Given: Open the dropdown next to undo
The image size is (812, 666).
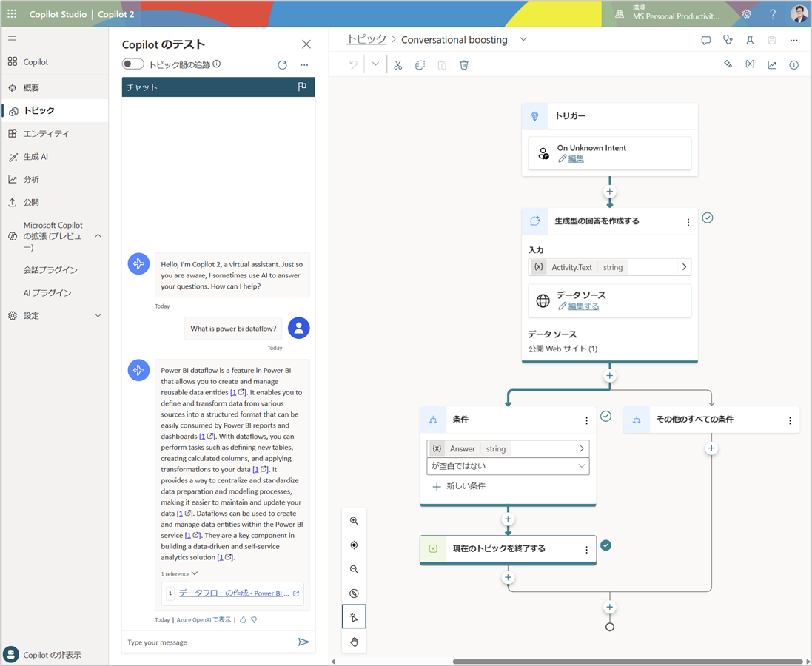Looking at the screenshot, I should pos(375,64).
